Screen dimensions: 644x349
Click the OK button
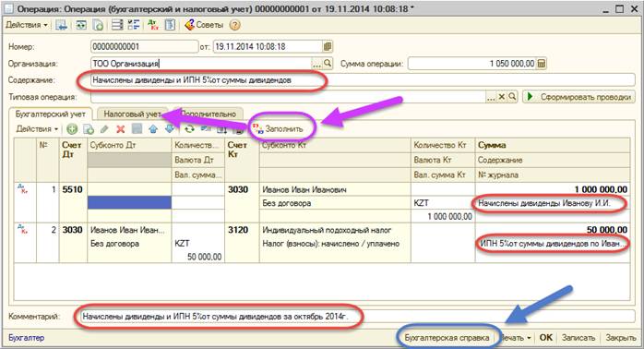[x=546, y=338]
